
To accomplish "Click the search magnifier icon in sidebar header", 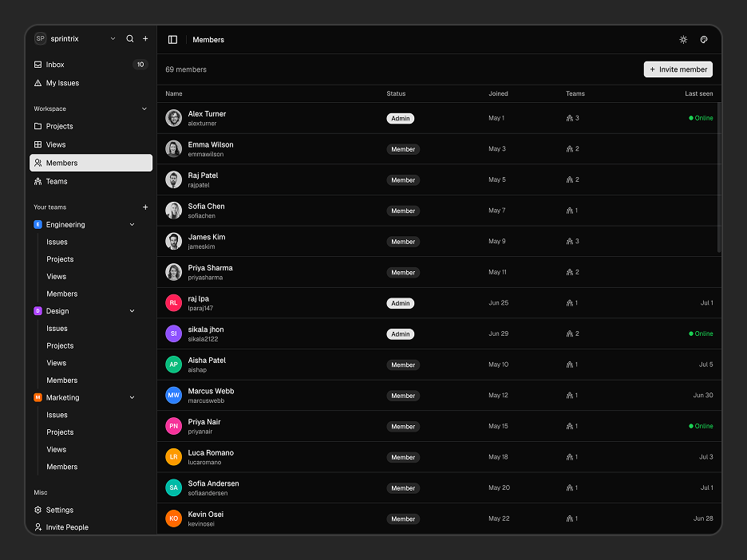I will click(x=129, y=38).
